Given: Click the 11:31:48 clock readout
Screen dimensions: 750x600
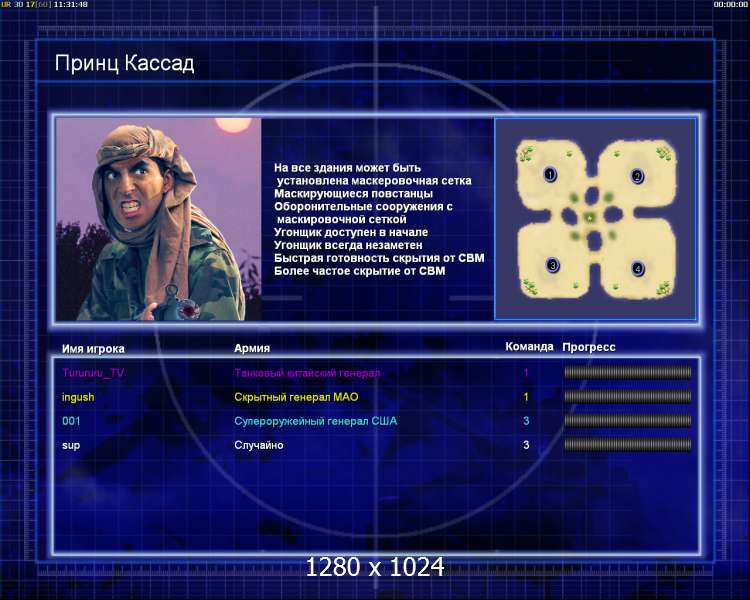Looking at the screenshot, I should coord(70,4).
